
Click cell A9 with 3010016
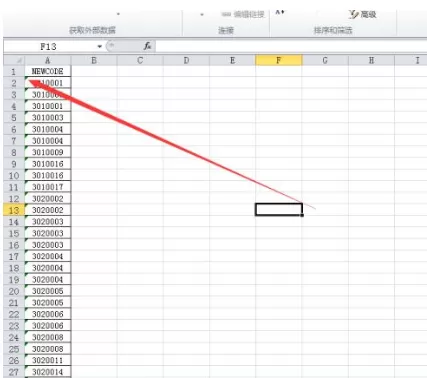[x=48, y=164]
